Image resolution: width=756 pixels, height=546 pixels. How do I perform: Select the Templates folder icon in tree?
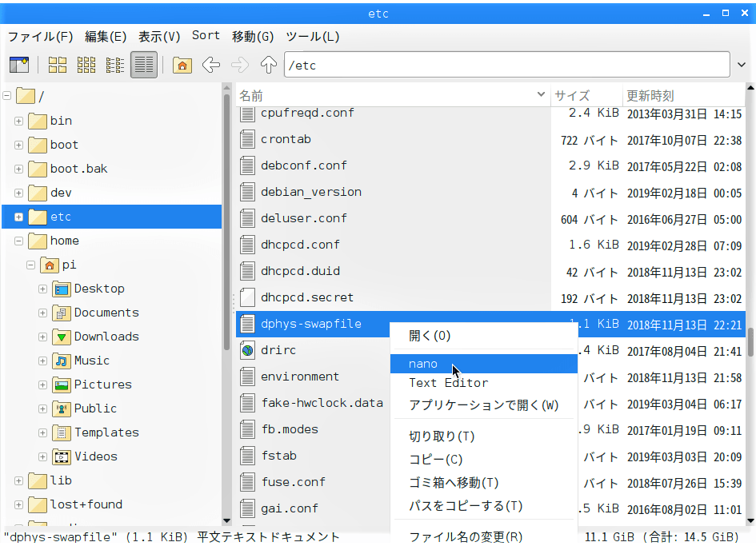(62, 432)
